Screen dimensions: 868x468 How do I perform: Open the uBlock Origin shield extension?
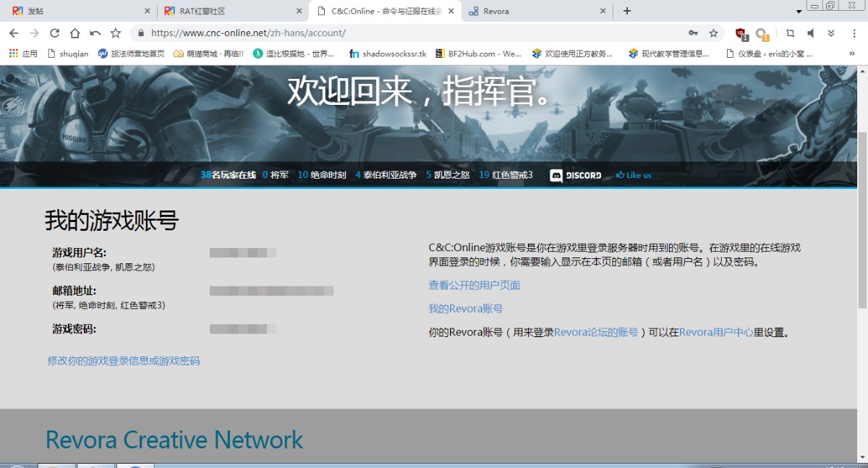point(741,33)
